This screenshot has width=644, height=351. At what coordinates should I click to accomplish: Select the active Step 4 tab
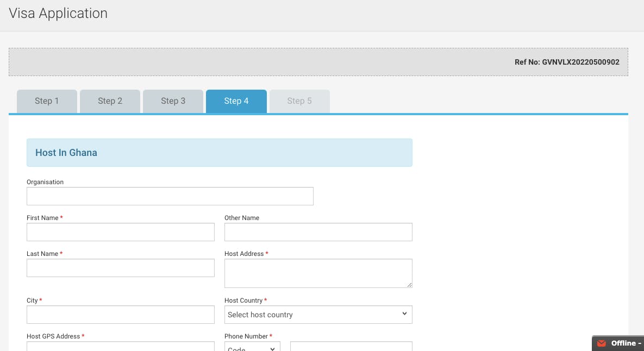pos(236,101)
